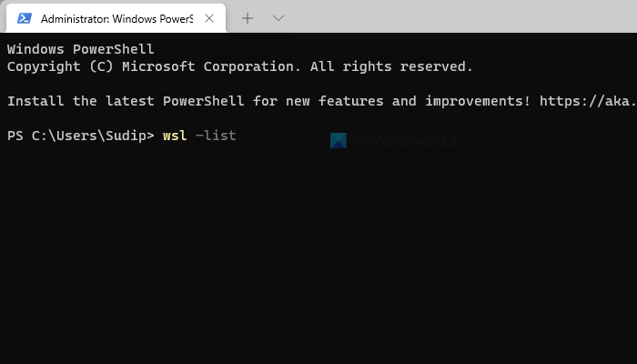Viewport: 637px width, 364px height.
Task: Open a new tab with plus button
Action: coord(247,18)
